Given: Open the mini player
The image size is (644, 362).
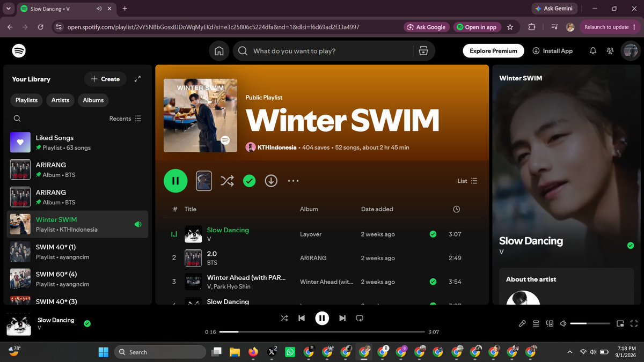Looking at the screenshot, I should [x=620, y=323].
